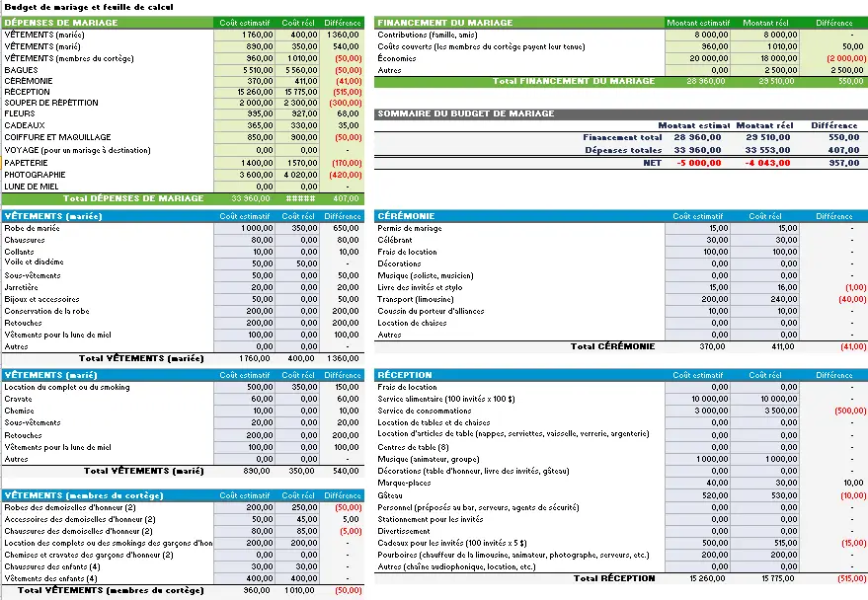Select the "SOMMAIRE DU BUDGET DE MARIAGE" header

coord(465,113)
